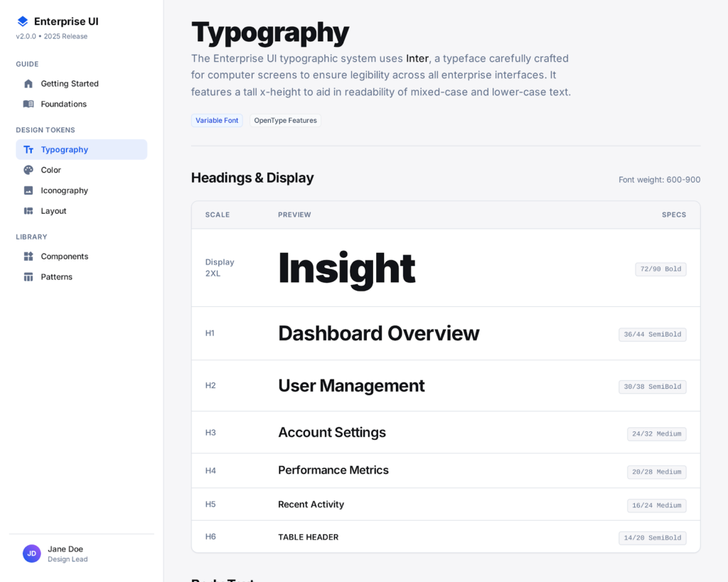This screenshot has height=582, width=728.
Task: Click the Iconography image icon
Action: pos(28,190)
